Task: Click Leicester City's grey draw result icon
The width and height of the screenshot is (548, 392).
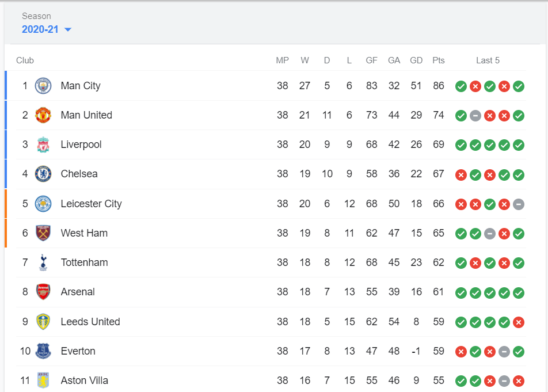Action: (x=519, y=204)
